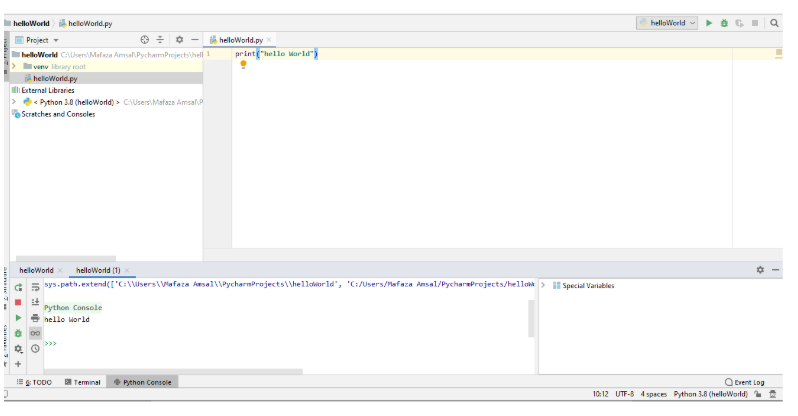
Task: Attach debugger using the console bug icon
Action: (18, 333)
